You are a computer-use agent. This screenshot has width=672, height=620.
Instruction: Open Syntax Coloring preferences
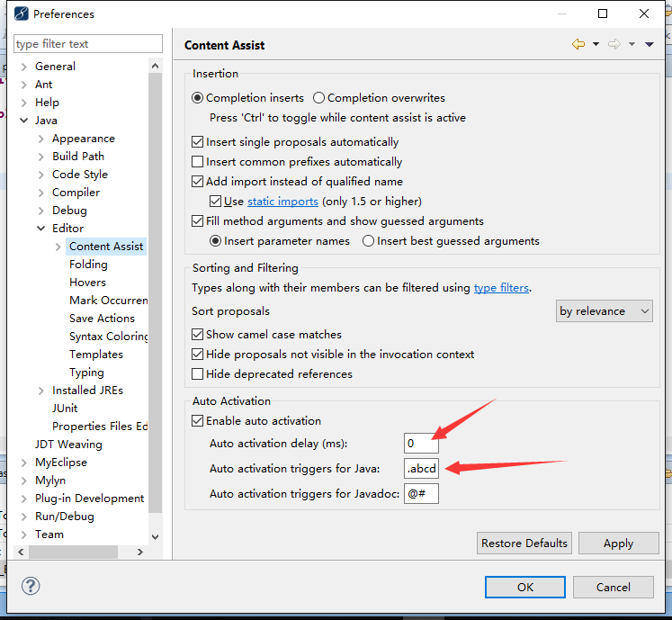[109, 337]
